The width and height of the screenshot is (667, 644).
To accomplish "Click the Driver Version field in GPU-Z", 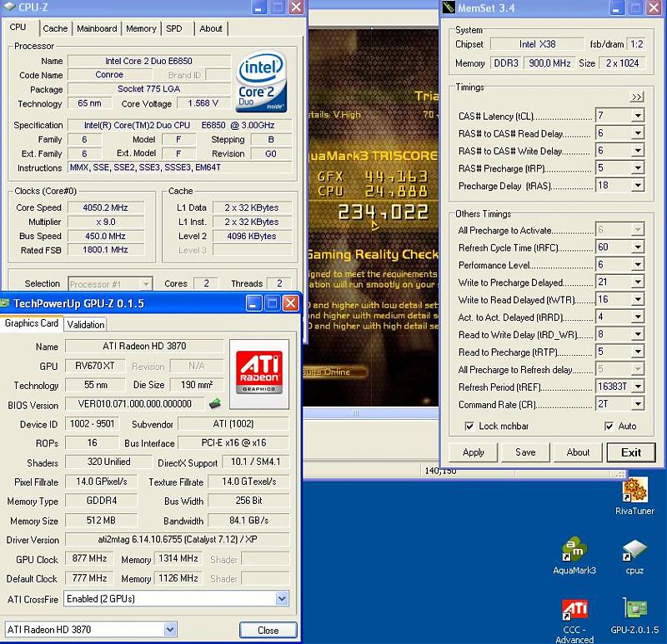I will click(178, 539).
